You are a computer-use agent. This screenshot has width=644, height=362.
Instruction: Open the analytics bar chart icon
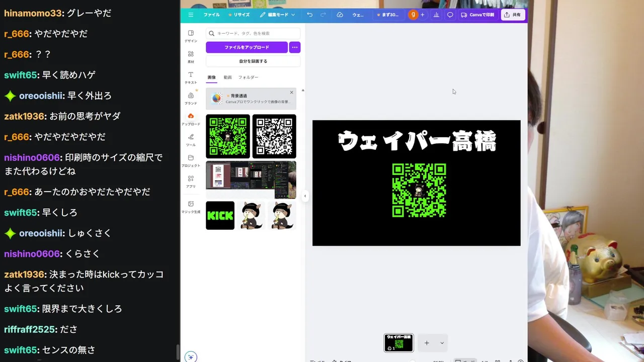click(x=436, y=15)
